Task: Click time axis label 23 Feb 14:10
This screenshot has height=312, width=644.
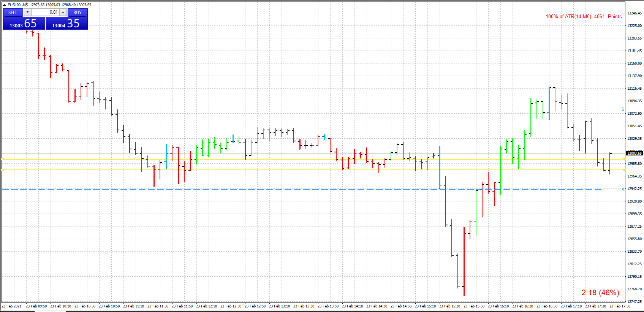Action: 352,306
